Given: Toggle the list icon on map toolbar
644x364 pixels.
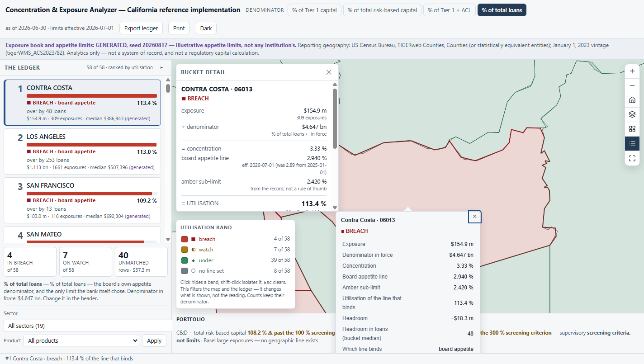Looking at the screenshot, I should [x=632, y=143].
